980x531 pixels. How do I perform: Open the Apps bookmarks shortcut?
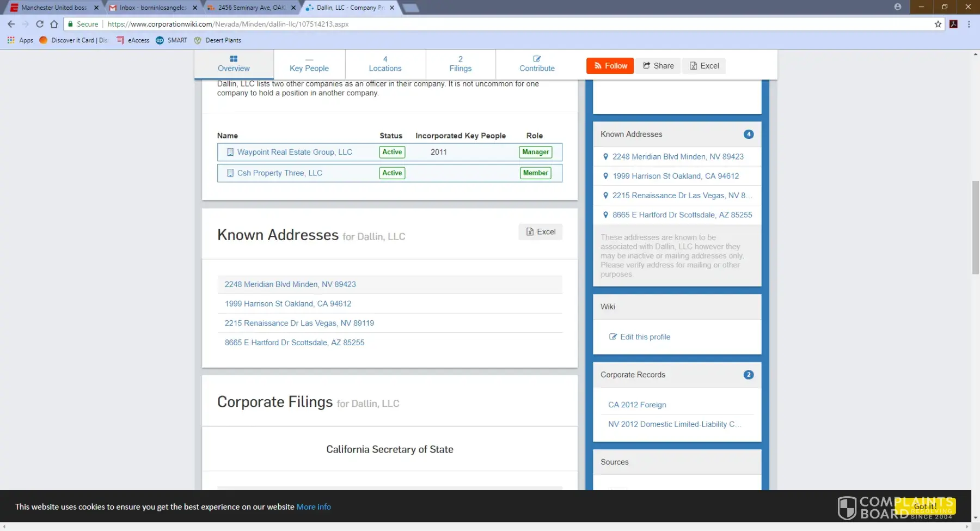coord(20,40)
